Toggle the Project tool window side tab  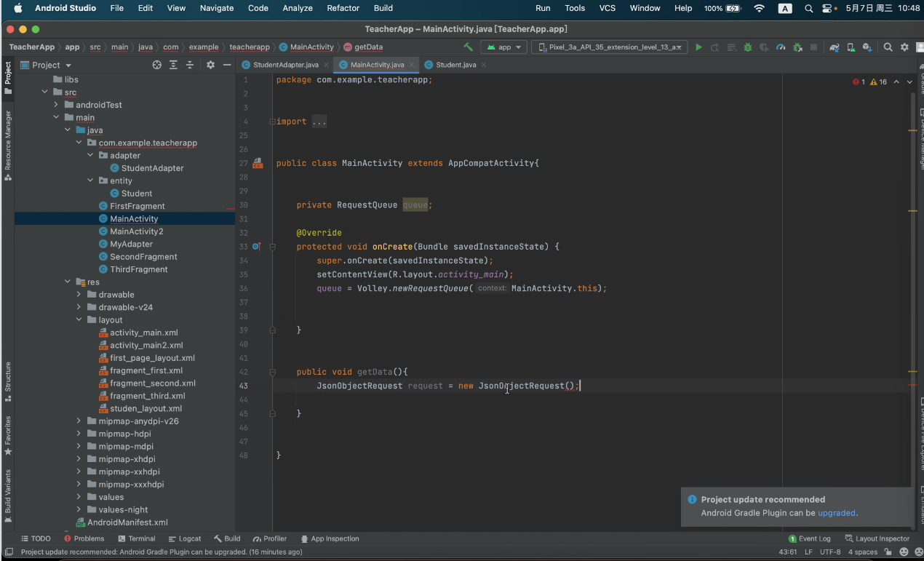coord(8,77)
